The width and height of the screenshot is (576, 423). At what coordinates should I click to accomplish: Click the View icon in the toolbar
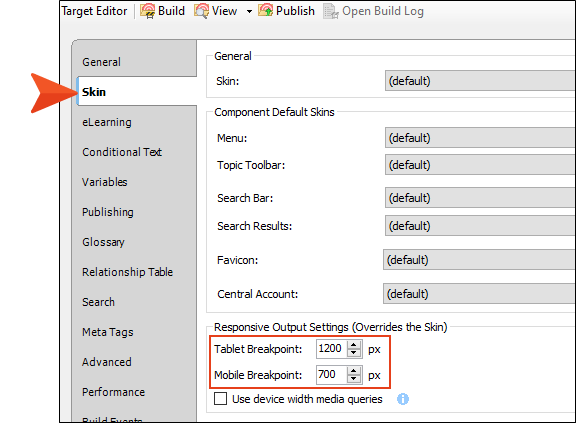pos(202,11)
